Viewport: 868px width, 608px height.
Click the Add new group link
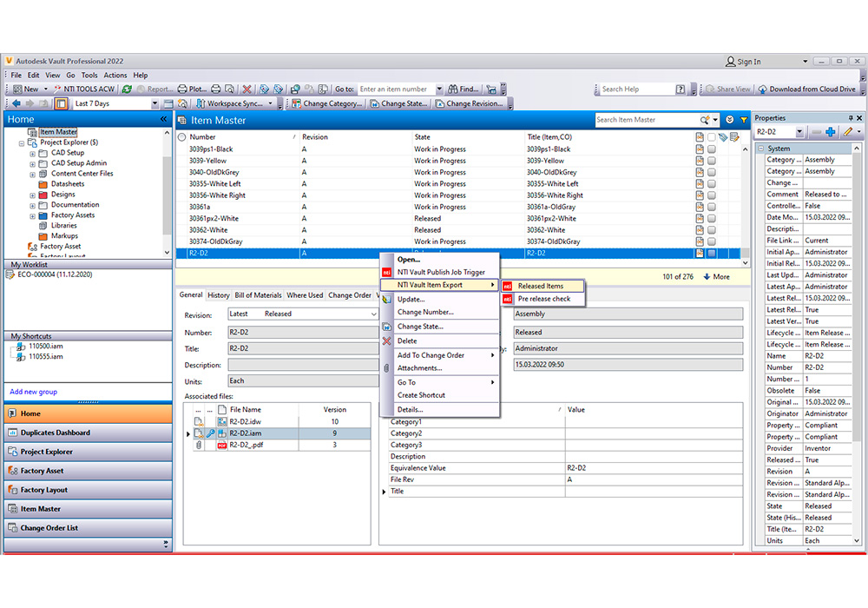33,392
